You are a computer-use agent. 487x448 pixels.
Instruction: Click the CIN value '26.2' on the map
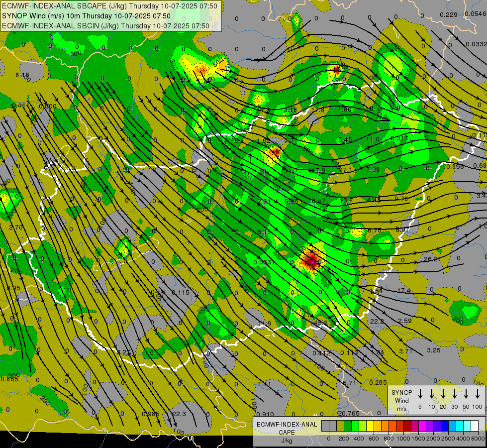(430, 259)
